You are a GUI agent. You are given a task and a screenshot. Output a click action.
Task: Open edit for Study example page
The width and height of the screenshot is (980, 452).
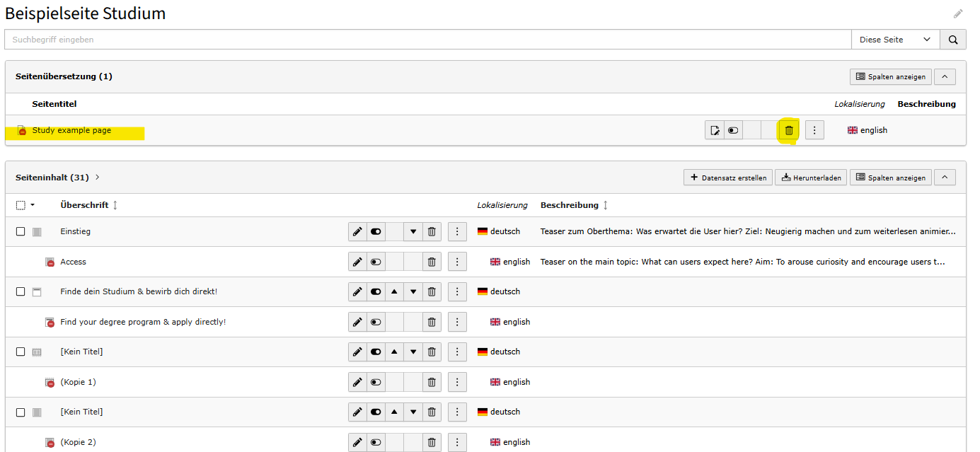(715, 130)
